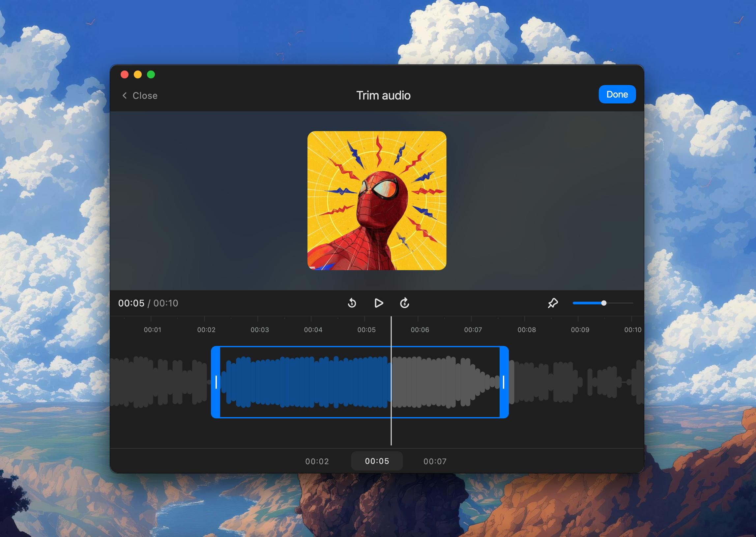Skip forward 5 seconds
756x537 pixels.
click(405, 303)
